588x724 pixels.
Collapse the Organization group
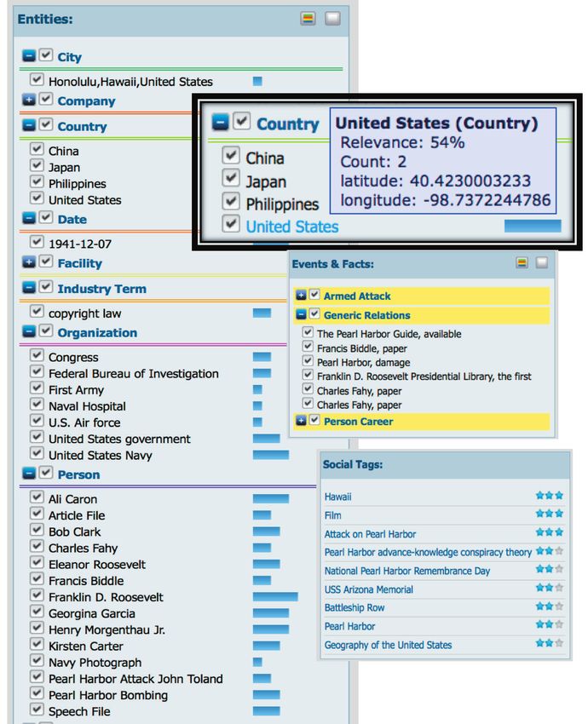(29, 331)
